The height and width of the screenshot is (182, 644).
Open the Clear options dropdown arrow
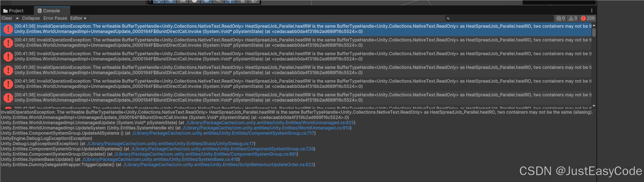(x=17, y=18)
